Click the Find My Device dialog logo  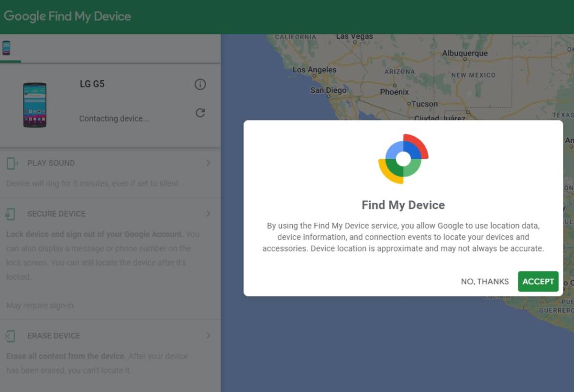coord(403,159)
